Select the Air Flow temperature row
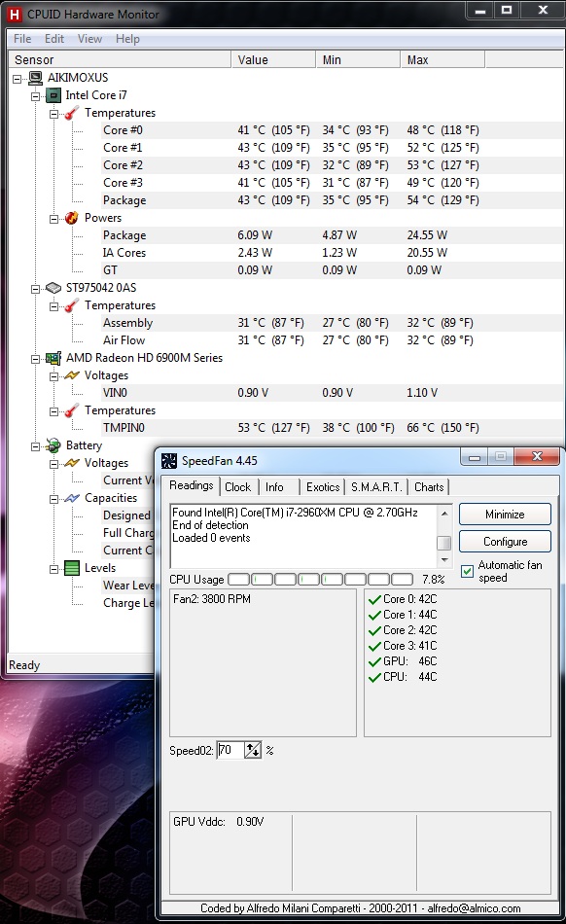Screen dimensions: 566x924 pyautogui.click(x=333, y=340)
